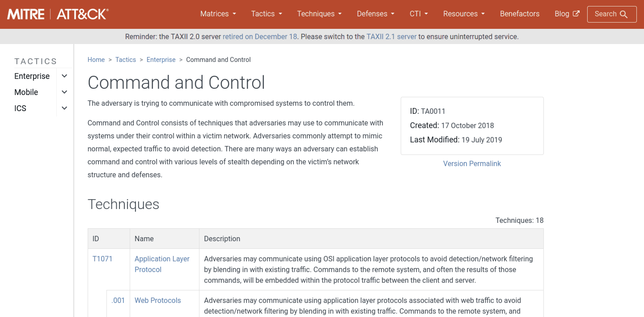
Task: Click the 'ID: TA0011' text
Action: coord(428,111)
